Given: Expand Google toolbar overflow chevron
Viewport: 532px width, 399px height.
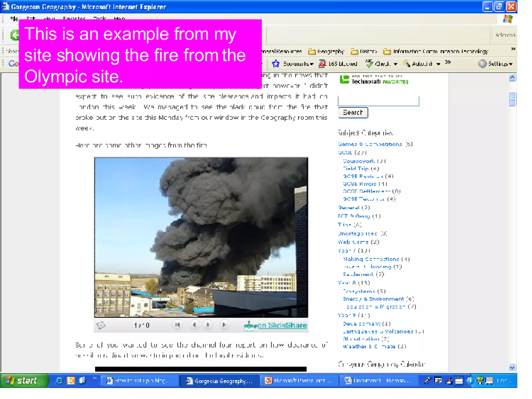Looking at the screenshot, I should pyautogui.click(x=448, y=62).
